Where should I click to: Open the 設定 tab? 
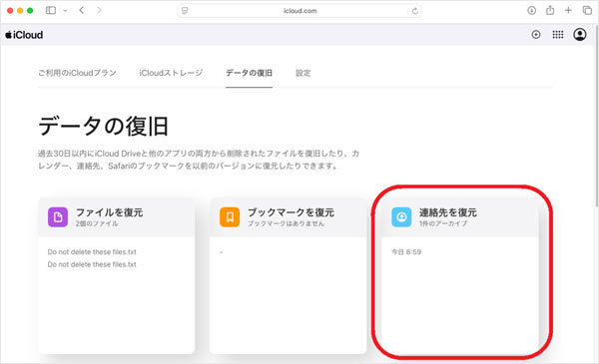[x=302, y=73]
